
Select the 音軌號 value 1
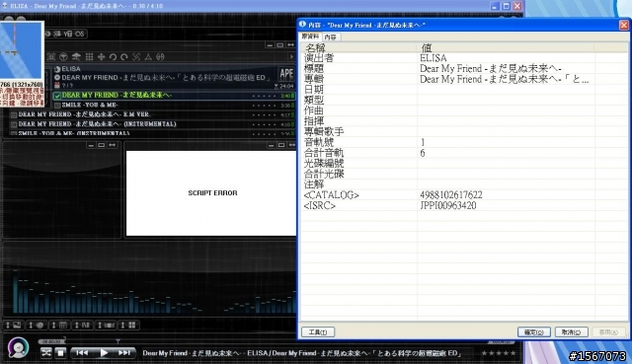422,142
